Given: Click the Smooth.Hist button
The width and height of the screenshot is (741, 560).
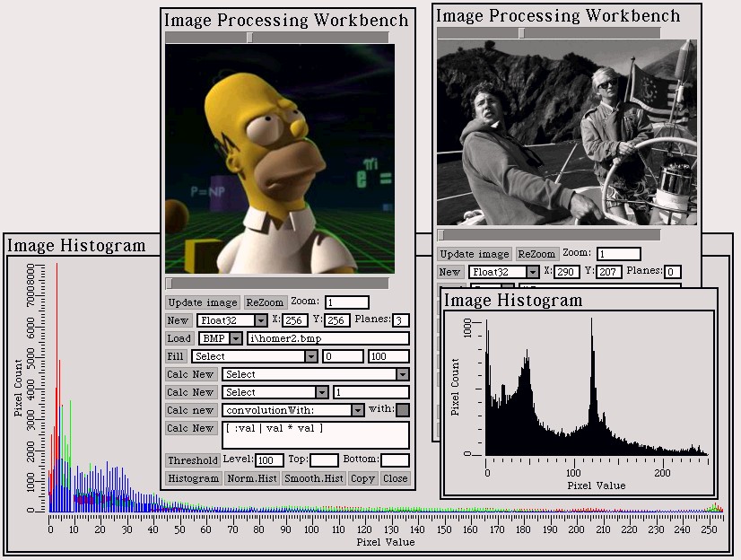Looking at the screenshot, I should [314, 478].
